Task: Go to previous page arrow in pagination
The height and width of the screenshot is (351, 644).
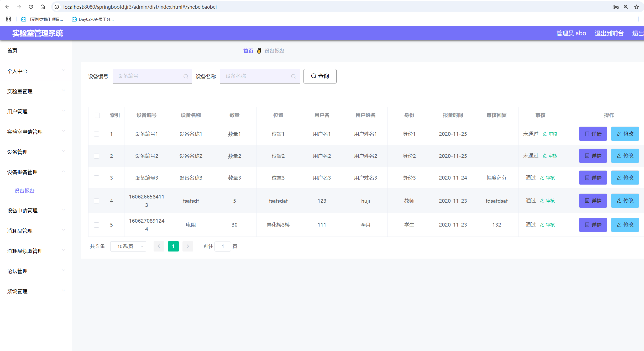Action: click(159, 246)
